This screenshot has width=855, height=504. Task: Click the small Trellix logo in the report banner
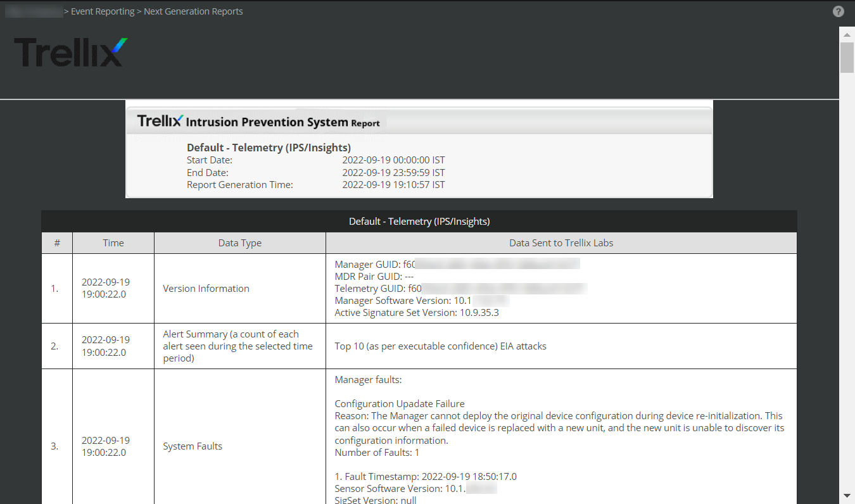[x=160, y=121]
